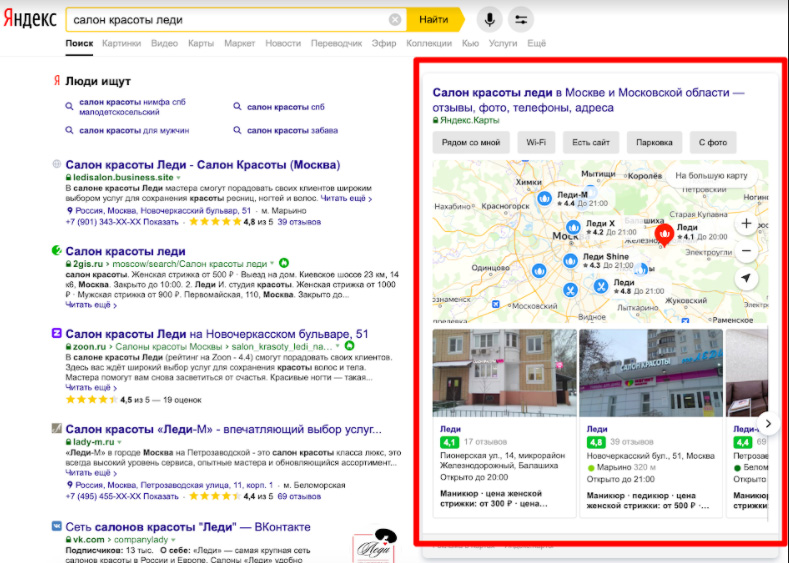The width and height of the screenshot is (789, 563).
Task: Switch to the Картинки tab
Action: coord(121,43)
